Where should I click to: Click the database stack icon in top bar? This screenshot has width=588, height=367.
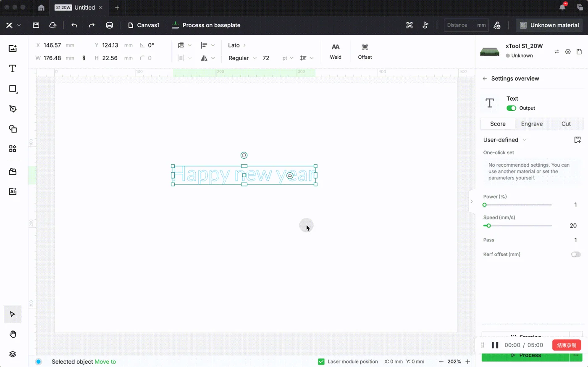click(x=109, y=25)
